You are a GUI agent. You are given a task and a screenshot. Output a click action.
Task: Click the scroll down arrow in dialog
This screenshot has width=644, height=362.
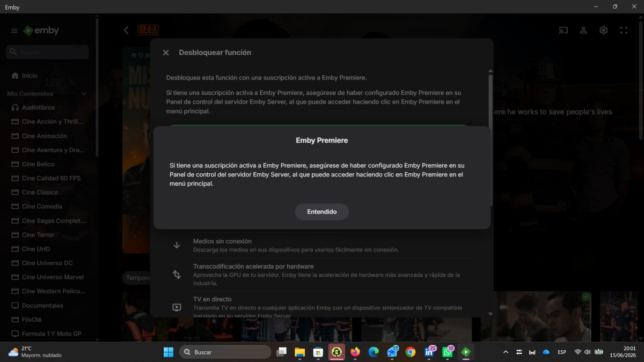pyautogui.click(x=490, y=314)
